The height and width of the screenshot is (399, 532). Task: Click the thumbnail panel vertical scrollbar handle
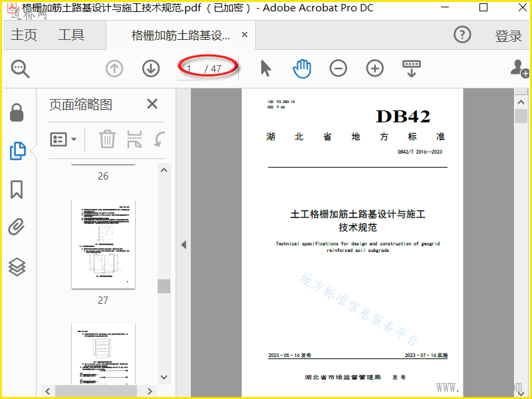click(164, 286)
